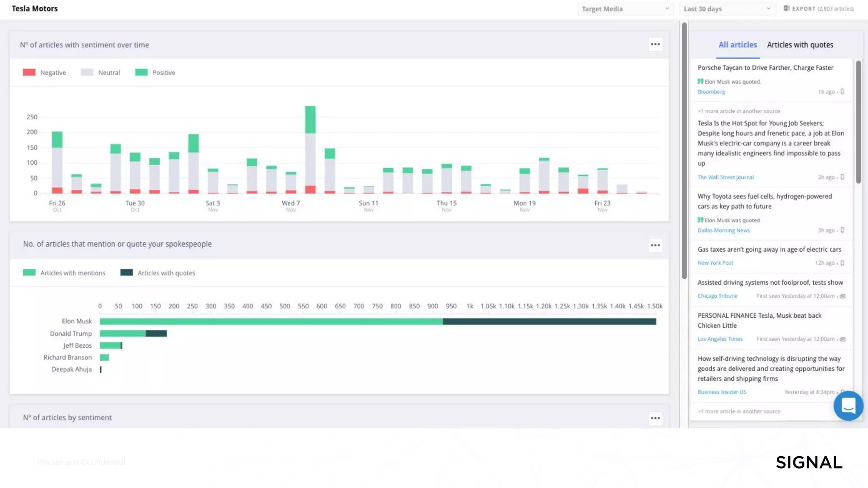This screenshot has height=488, width=868.
Task: Click Elon Musk's dark quotes bar segment
Action: click(549, 322)
